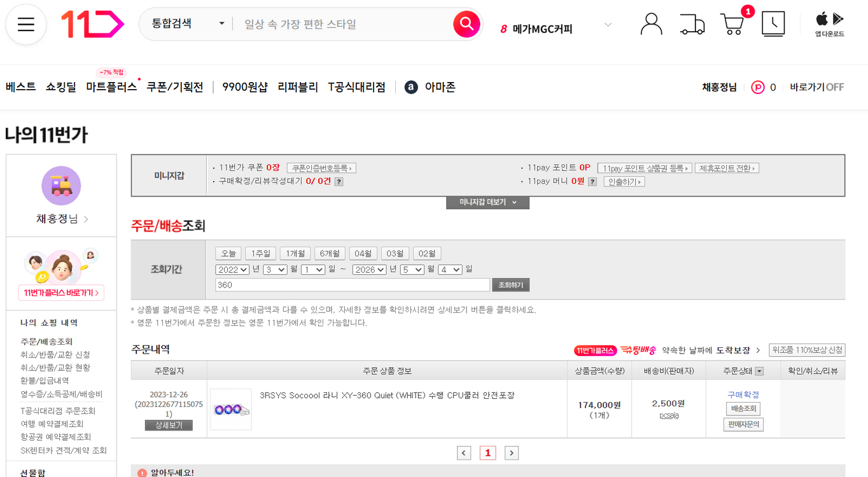Click the help icon next to 11pay 머니

point(592,182)
